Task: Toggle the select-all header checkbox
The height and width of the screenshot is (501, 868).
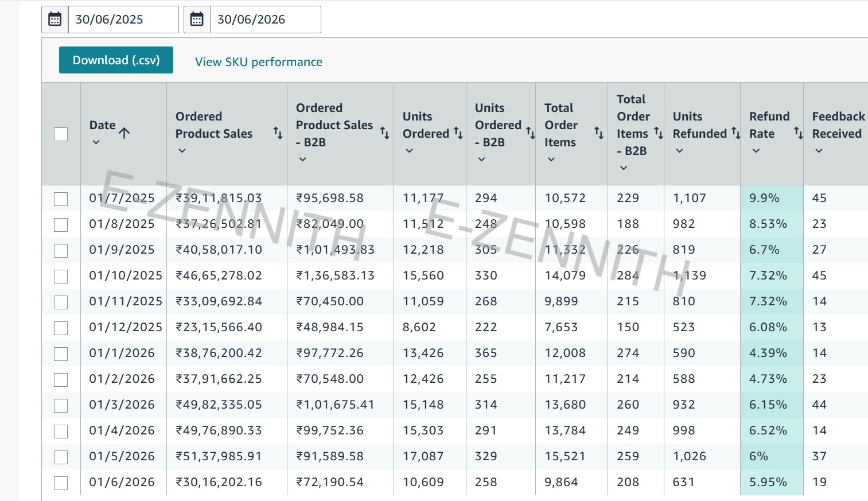Action: pos(61,134)
